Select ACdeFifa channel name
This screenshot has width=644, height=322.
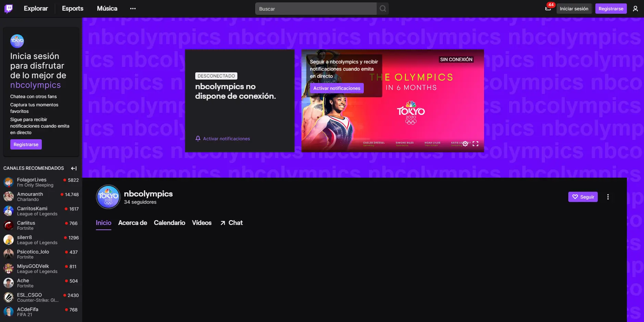point(28,309)
